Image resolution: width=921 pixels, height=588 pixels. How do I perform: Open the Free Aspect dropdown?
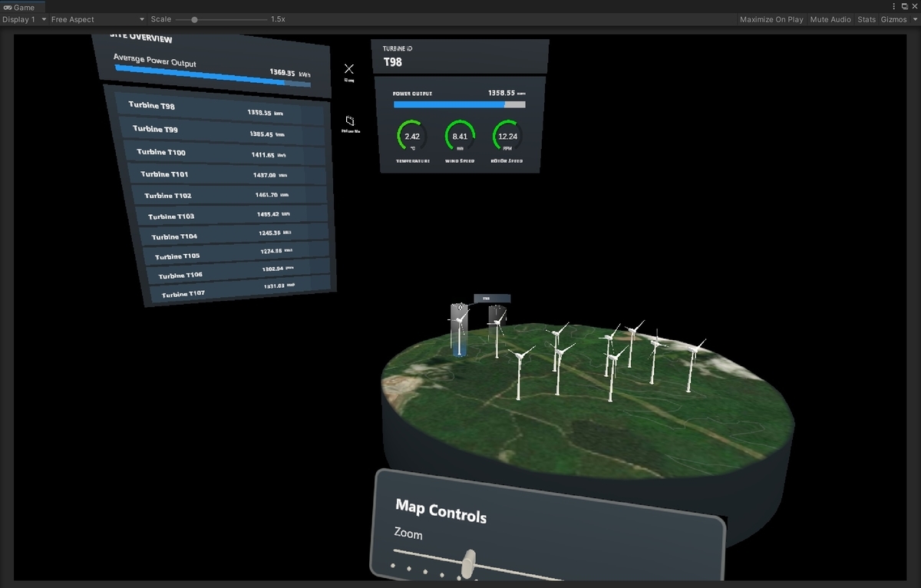[x=97, y=19]
